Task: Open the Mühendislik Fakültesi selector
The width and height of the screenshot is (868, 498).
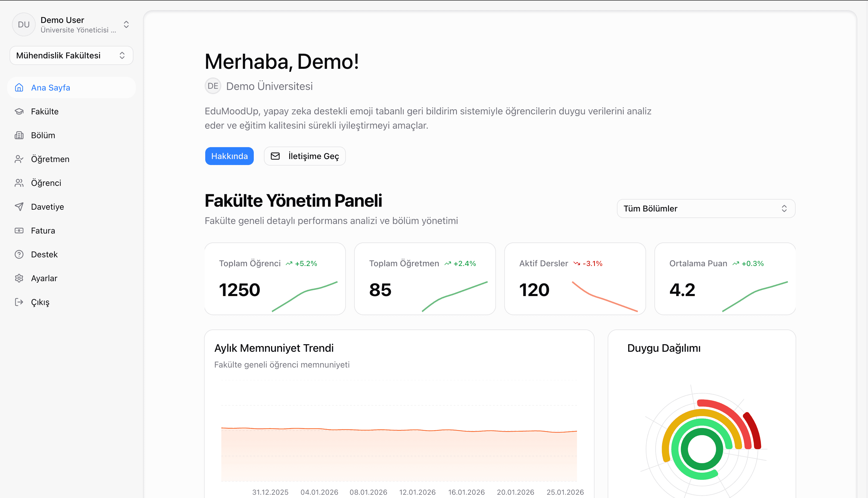Action: [71, 55]
